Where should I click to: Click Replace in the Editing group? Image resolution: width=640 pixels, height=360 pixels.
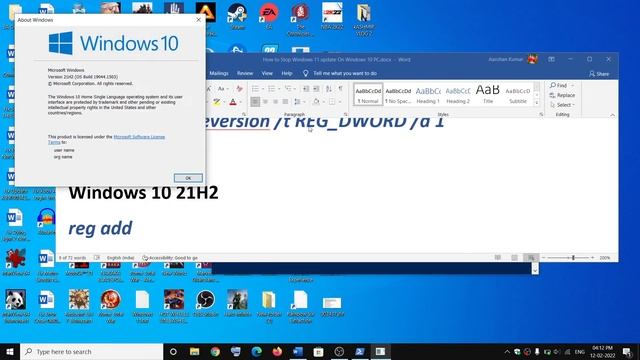click(x=562, y=95)
